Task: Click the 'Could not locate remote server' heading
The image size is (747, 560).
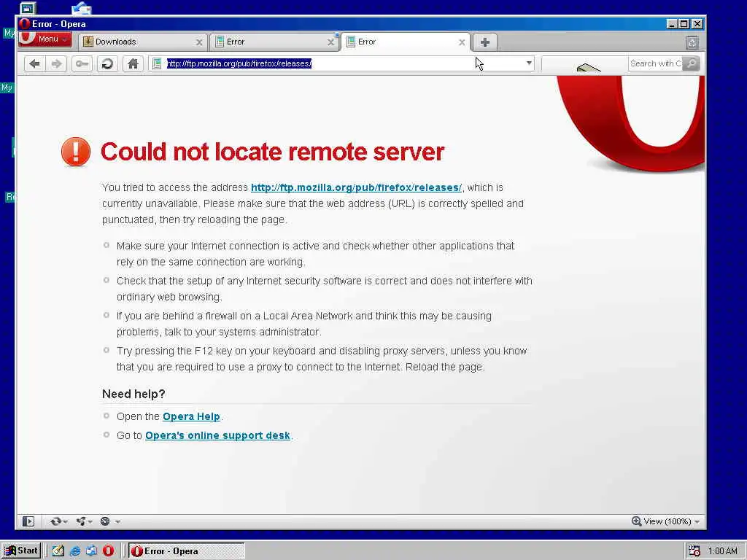Action: pyautogui.click(x=272, y=152)
